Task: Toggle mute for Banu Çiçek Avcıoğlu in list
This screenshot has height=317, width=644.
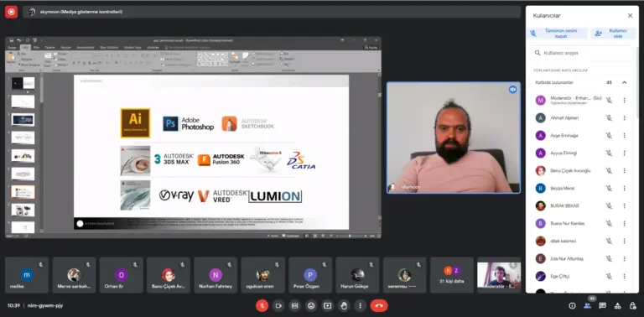Action: point(609,170)
